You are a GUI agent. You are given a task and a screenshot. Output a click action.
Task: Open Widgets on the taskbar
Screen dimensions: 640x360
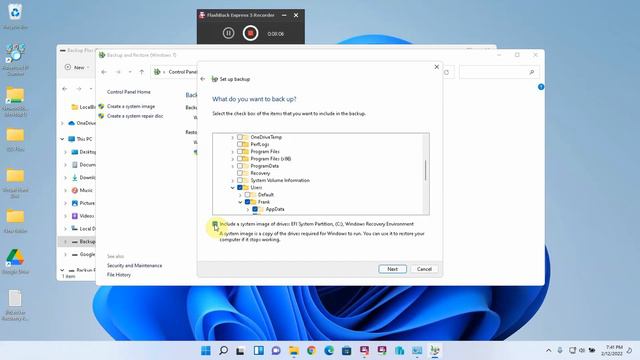pyautogui.click(x=258, y=350)
